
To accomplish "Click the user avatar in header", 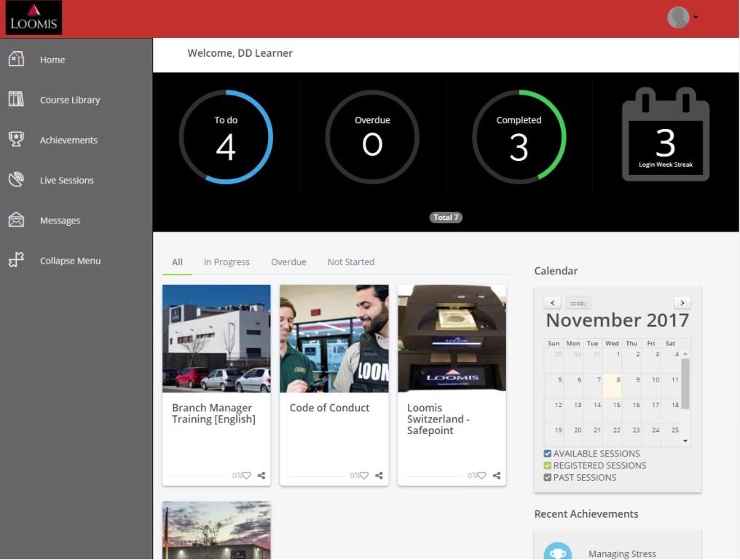I will click(x=678, y=17).
